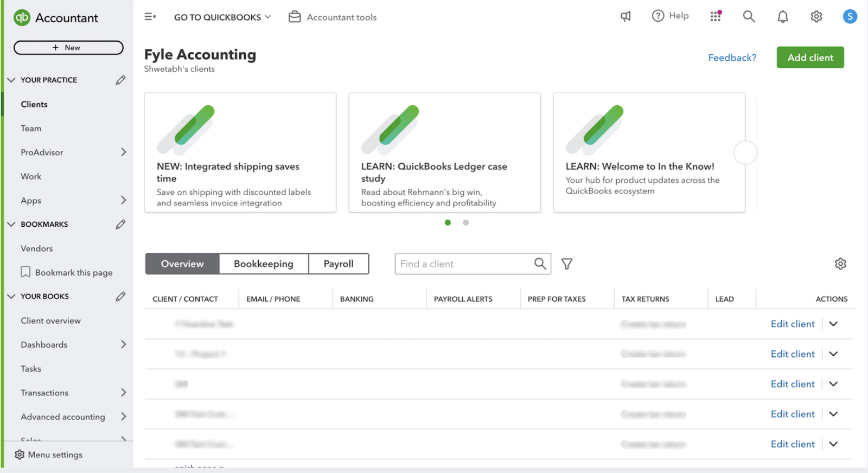This screenshot has width=868, height=473.
Task: Click the TAX RETURNS column header
Action: pyautogui.click(x=645, y=299)
